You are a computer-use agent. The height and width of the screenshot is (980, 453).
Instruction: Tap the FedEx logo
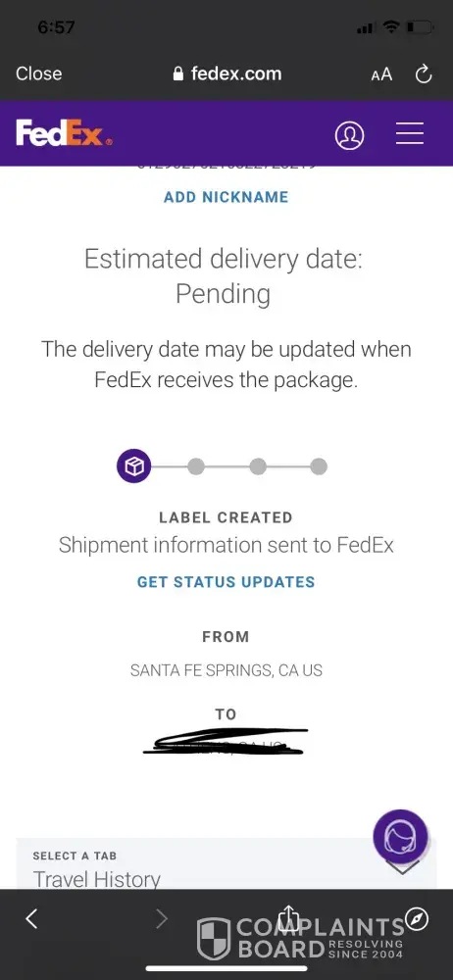[64, 133]
